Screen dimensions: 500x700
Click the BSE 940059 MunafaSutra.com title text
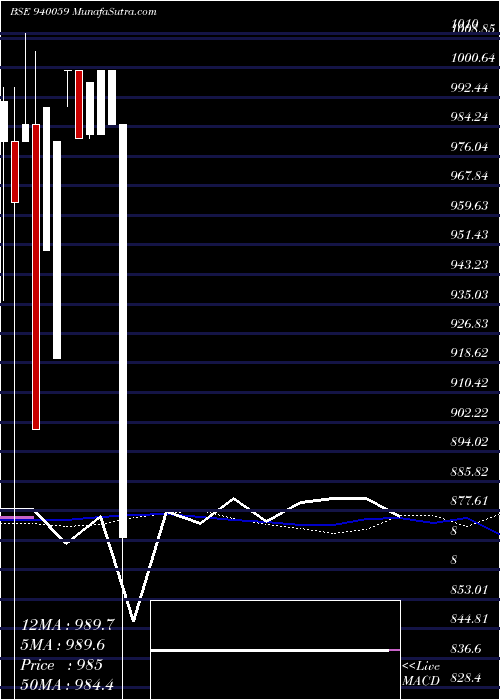tap(83, 12)
